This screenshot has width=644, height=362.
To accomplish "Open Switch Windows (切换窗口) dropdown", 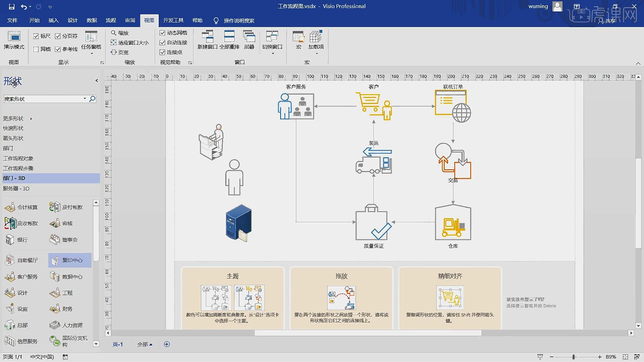I will (x=272, y=43).
